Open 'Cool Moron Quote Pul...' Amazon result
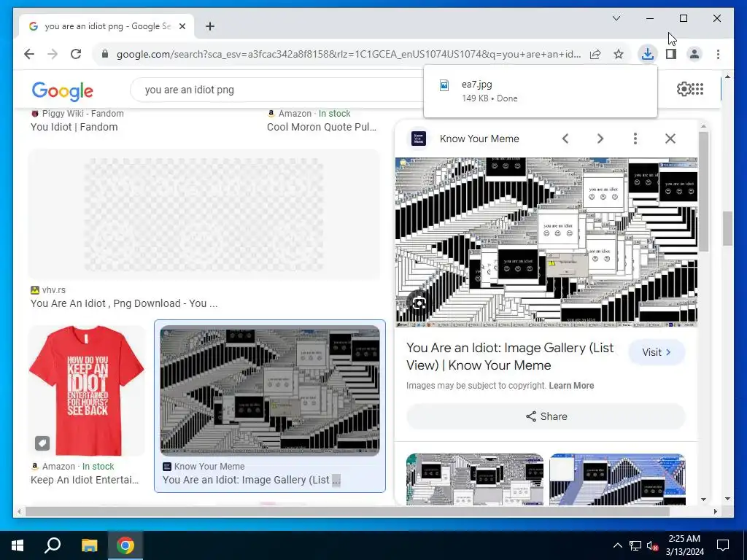Image resolution: width=747 pixels, height=560 pixels. (322, 127)
